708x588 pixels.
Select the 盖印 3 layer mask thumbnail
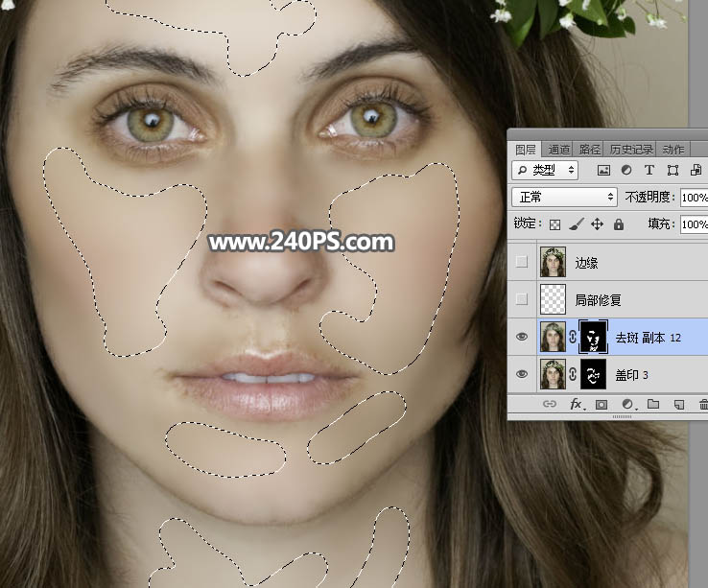[x=592, y=374]
